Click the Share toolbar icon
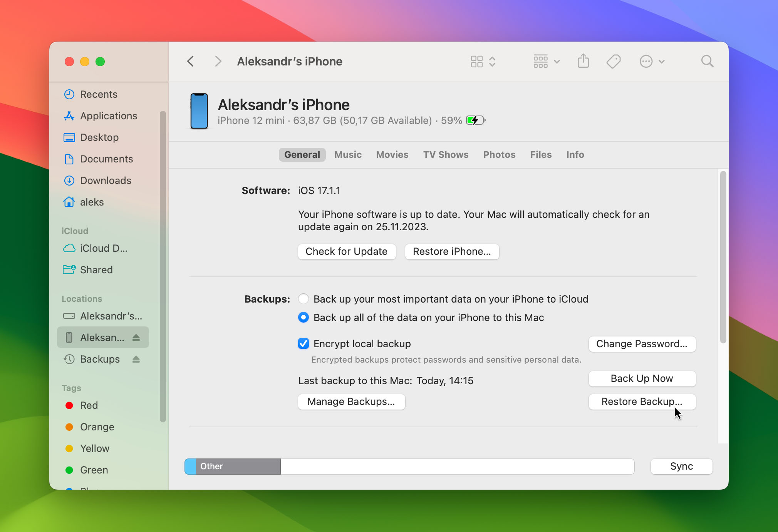Screen dimensions: 778x532 click(583, 61)
